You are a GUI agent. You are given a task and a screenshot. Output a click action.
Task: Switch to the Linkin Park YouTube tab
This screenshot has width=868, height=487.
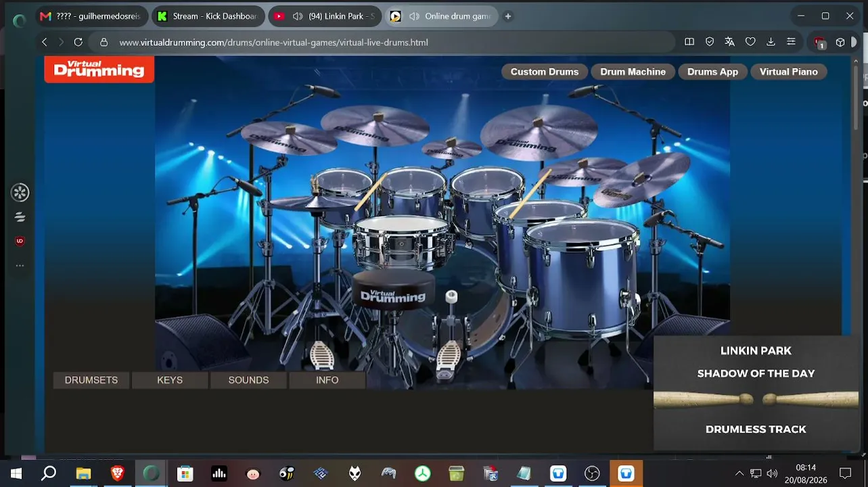(325, 16)
